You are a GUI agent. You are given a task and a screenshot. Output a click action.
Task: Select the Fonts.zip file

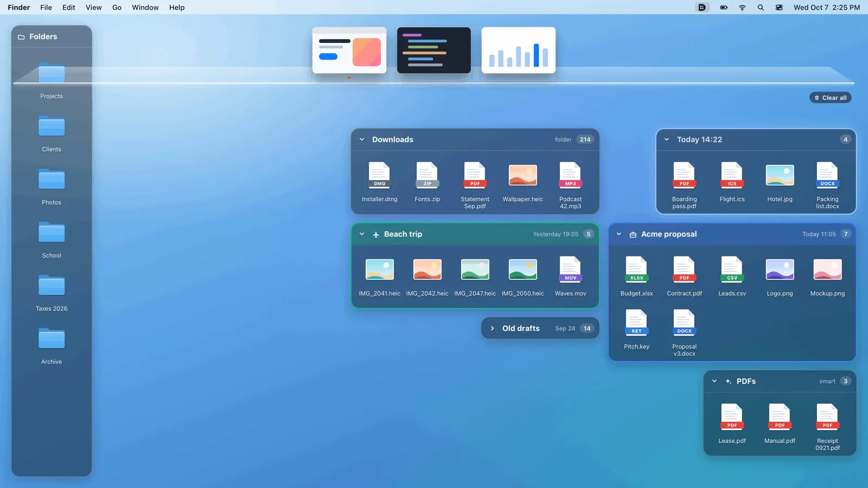pos(427,182)
